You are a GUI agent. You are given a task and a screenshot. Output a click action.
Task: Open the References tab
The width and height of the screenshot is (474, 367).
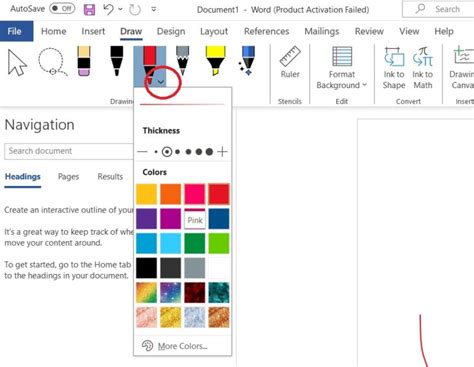(267, 31)
